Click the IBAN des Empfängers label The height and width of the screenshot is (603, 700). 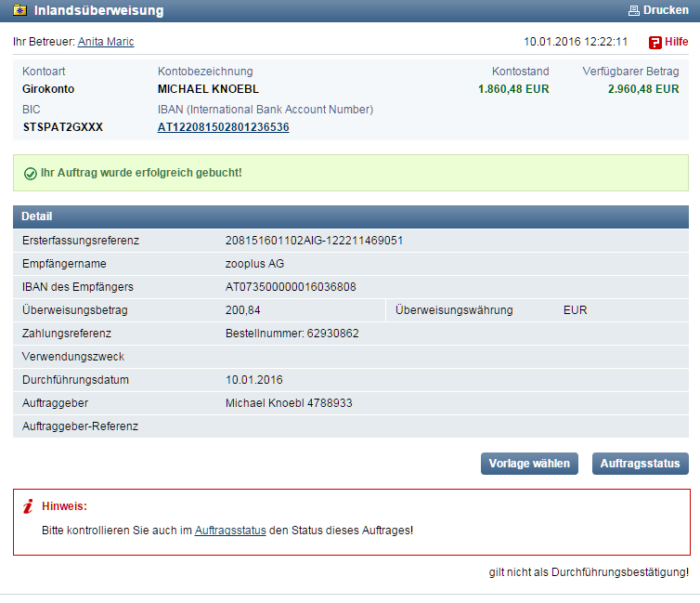tap(78, 287)
